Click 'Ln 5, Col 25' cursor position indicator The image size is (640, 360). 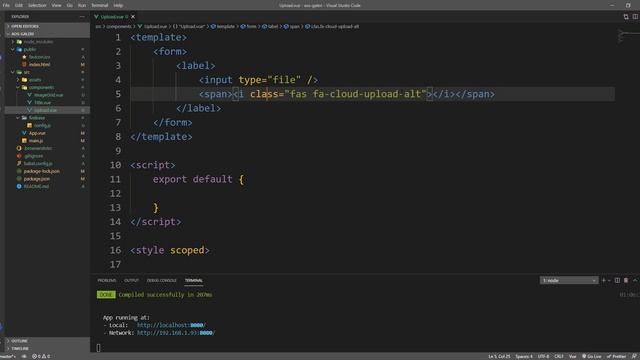pyautogui.click(x=499, y=356)
